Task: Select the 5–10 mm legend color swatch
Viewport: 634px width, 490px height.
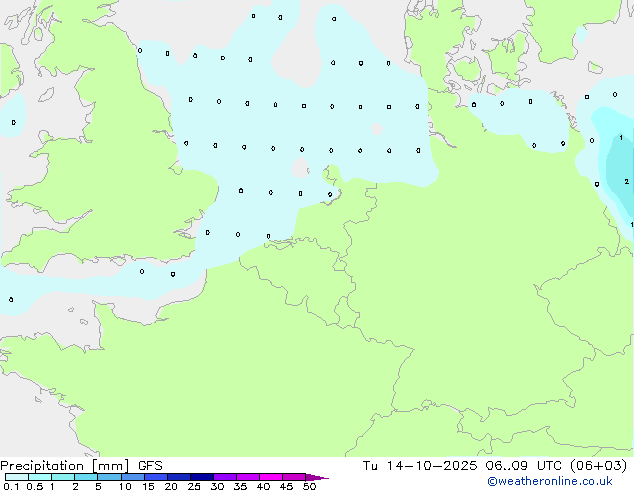Action: tap(109, 477)
